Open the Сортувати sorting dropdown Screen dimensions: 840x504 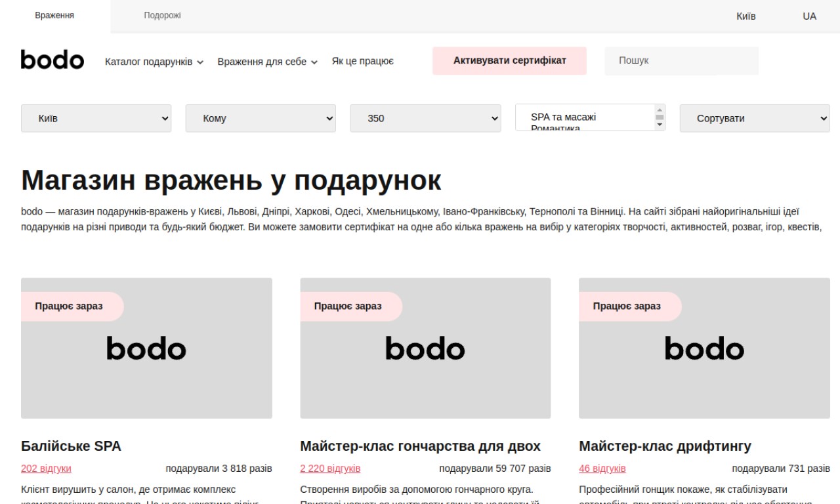pos(755,118)
